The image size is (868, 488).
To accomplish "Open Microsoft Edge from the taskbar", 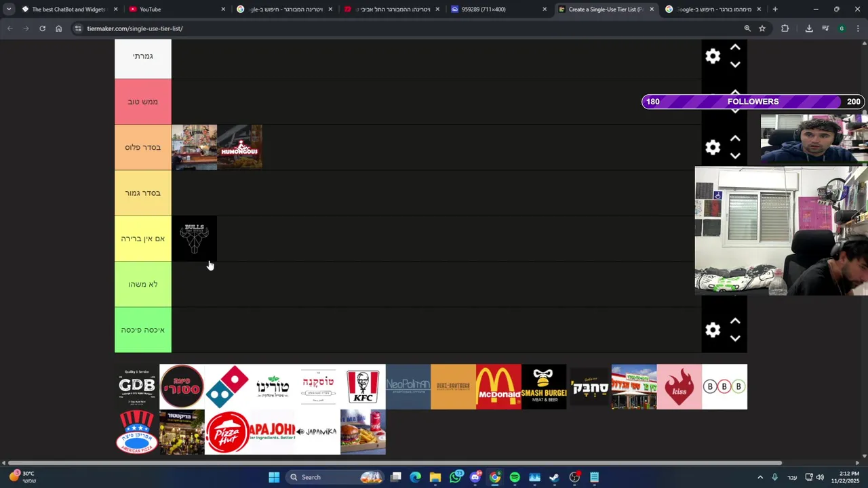I will [415, 477].
